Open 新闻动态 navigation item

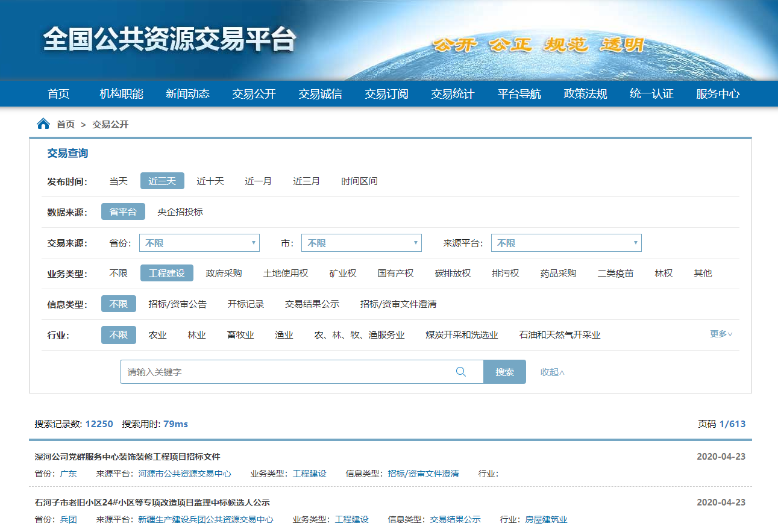point(188,94)
